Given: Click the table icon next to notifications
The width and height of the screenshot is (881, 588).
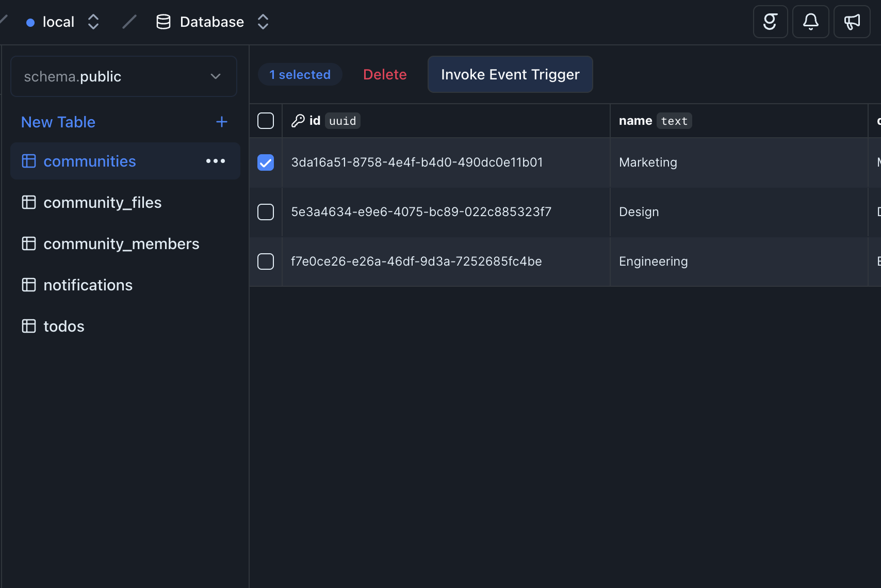Looking at the screenshot, I should coord(29,285).
